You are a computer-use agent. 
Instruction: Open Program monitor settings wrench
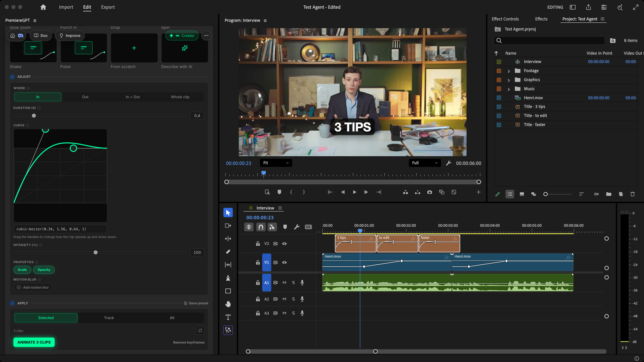pyautogui.click(x=448, y=163)
